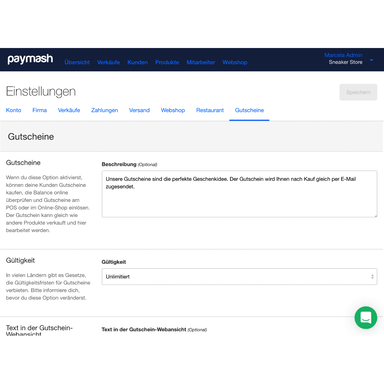Screen dimensions: 384x384
Task: Select the Webshop settings tab
Action: tap(173, 110)
